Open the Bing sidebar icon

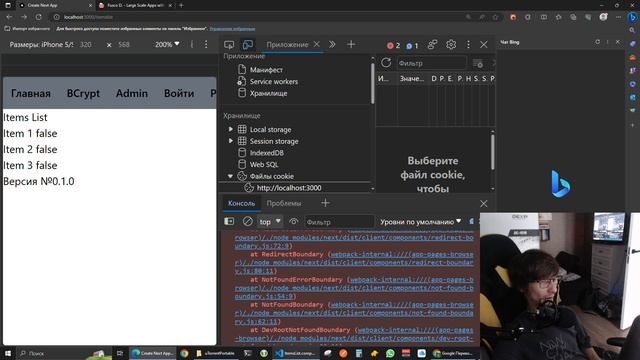click(632, 17)
